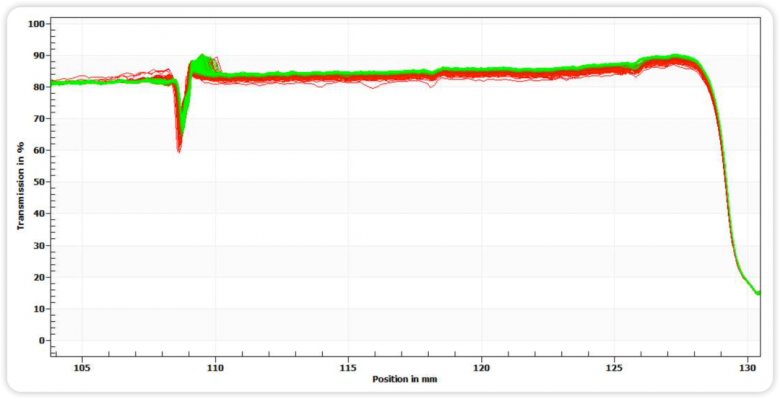This screenshot has height=399, width=780.
Task: Click the red curve's lowest dip near 108.7 mm
Action: click(179, 149)
